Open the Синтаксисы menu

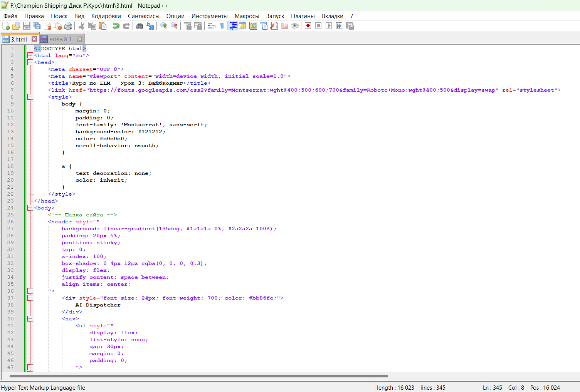144,16
